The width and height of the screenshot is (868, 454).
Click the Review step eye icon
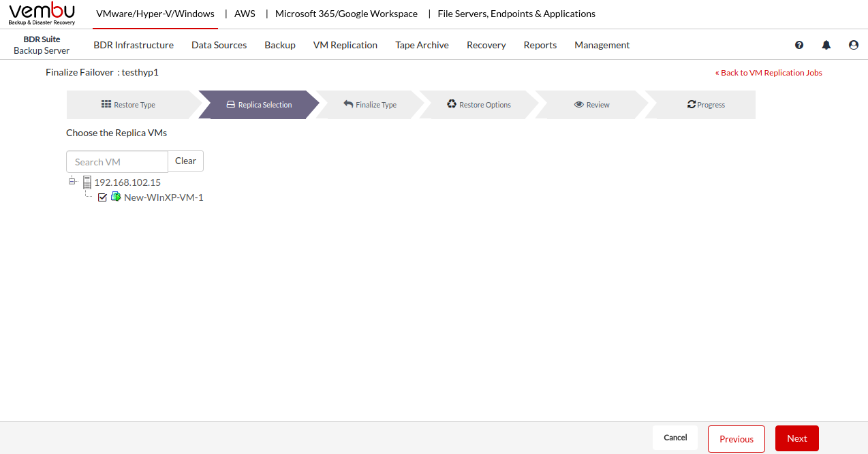pyautogui.click(x=579, y=105)
